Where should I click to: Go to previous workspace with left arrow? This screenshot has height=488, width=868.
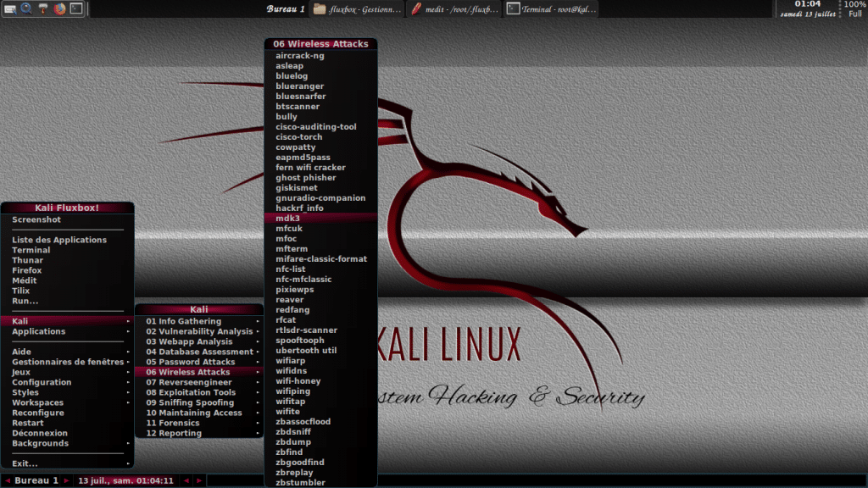click(x=8, y=481)
